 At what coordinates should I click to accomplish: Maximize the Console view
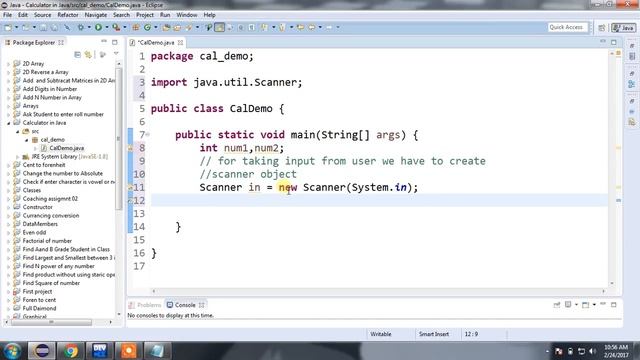point(613,304)
